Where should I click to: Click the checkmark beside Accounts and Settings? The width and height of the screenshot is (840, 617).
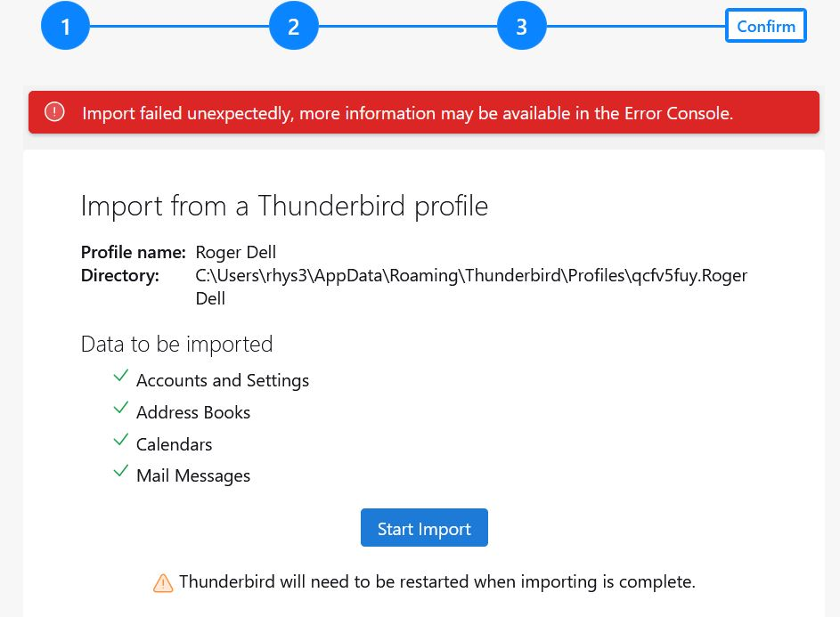point(121,376)
